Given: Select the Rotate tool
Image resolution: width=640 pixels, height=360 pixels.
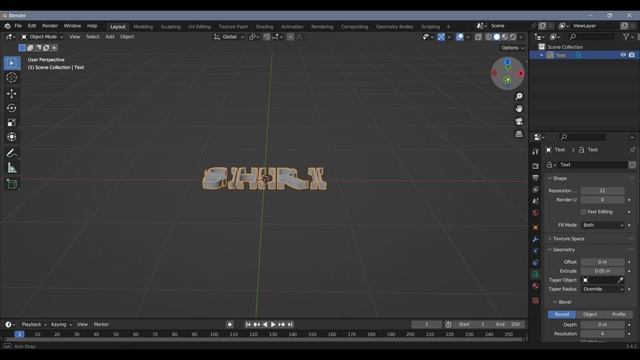Looking at the screenshot, I should 11,108.
